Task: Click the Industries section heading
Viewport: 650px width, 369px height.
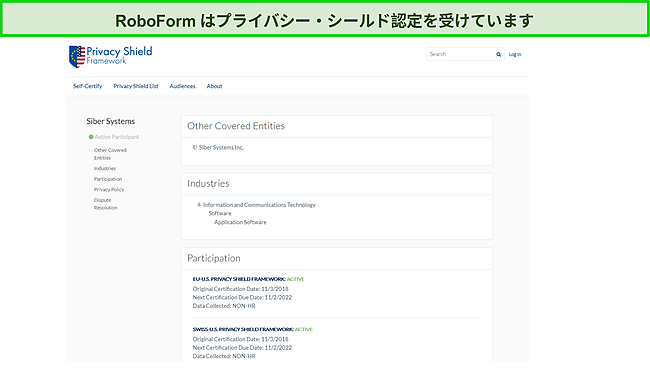Action: pyautogui.click(x=208, y=183)
